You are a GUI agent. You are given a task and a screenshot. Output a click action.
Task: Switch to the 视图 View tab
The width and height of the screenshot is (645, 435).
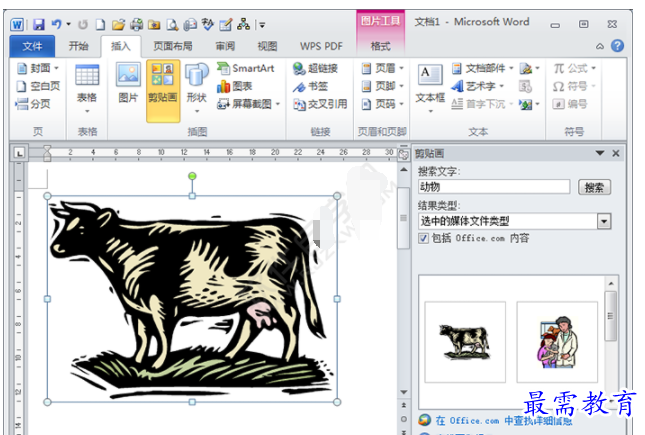pyautogui.click(x=267, y=46)
